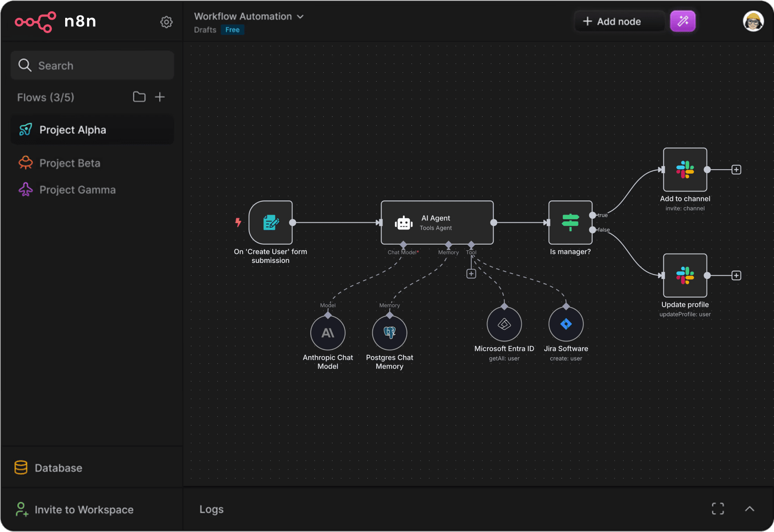Open the settings gear in sidebar

(x=166, y=21)
